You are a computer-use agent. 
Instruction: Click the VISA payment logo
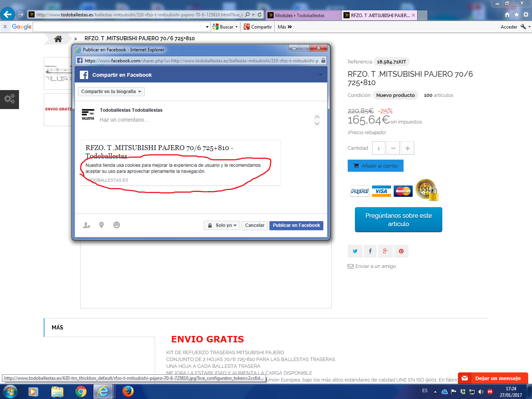click(x=381, y=191)
